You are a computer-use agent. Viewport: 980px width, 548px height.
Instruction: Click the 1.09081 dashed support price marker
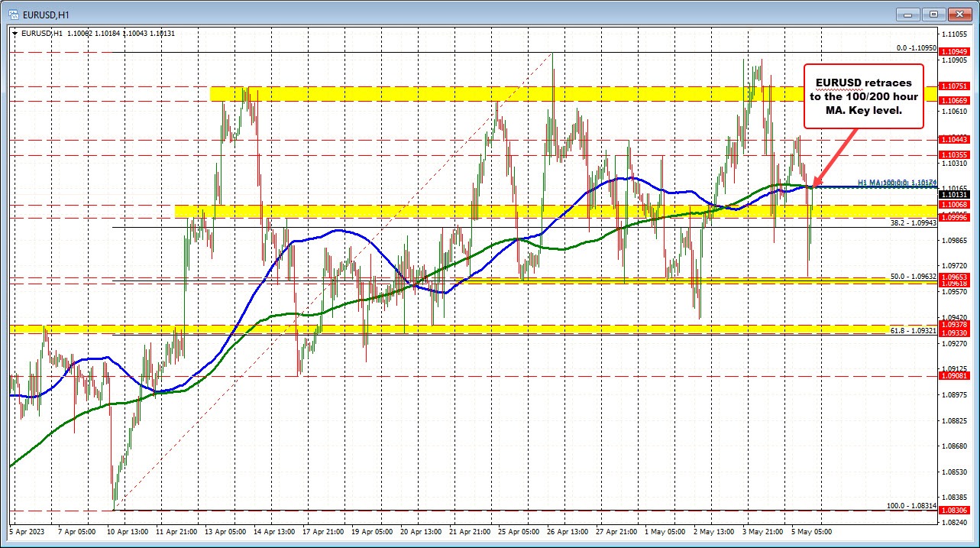pyautogui.click(x=953, y=376)
